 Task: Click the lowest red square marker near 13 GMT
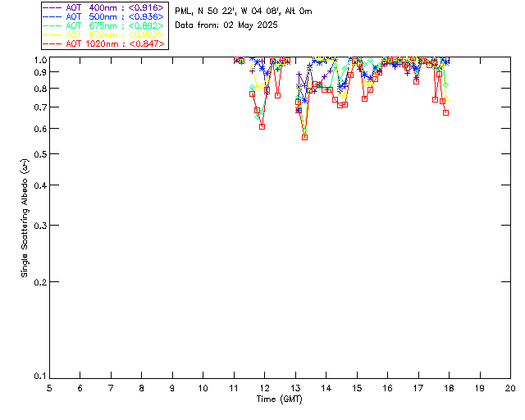[x=304, y=137]
